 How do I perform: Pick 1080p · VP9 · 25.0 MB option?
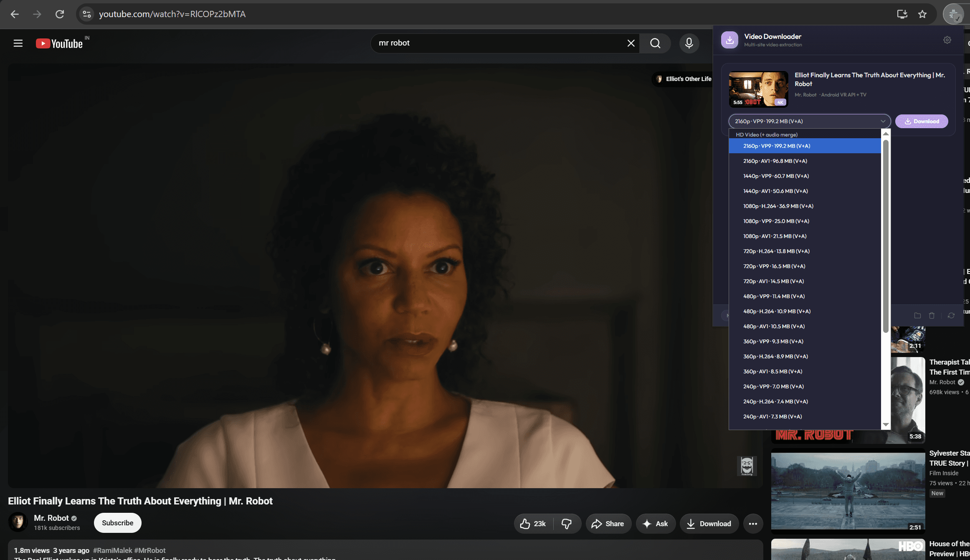tap(805, 221)
